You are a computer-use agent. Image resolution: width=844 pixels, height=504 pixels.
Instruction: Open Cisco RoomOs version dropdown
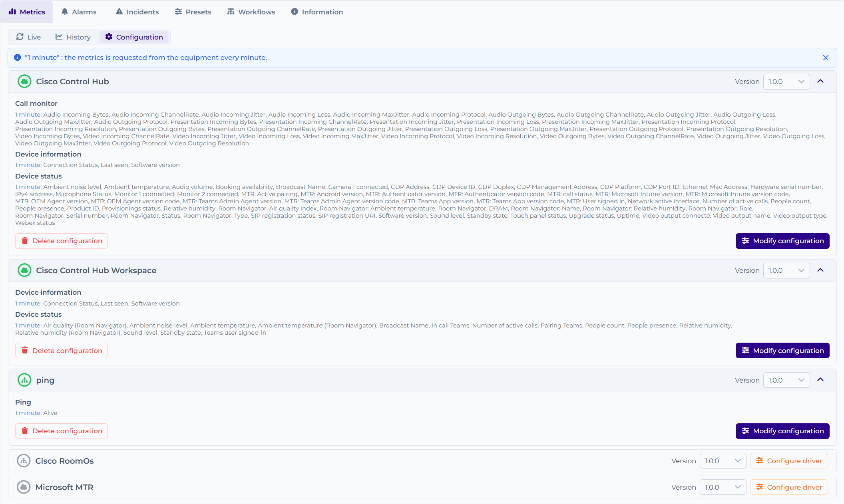point(723,461)
